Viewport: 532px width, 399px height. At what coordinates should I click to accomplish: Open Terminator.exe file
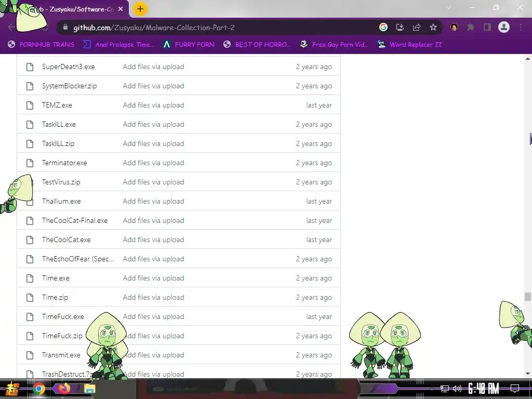coord(64,163)
